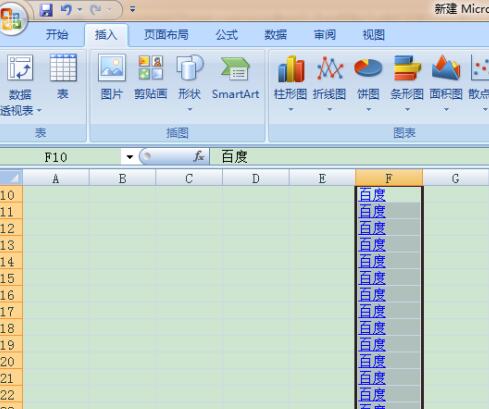Expand the 面积图 dropdown arrow
This screenshot has height=409, width=489.
[x=446, y=109]
